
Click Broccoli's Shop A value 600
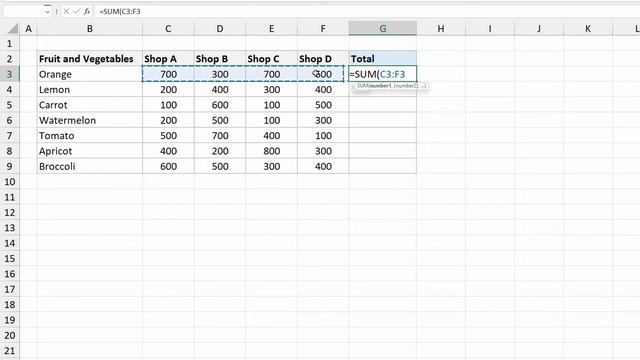(x=168, y=166)
